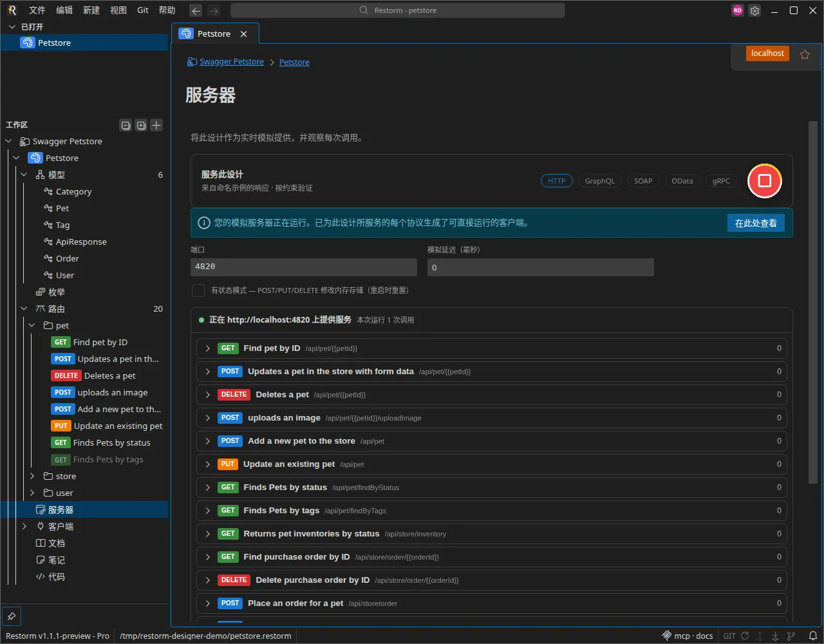Select the Petstore editor tab
This screenshot has height=644, width=824.
(214, 34)
